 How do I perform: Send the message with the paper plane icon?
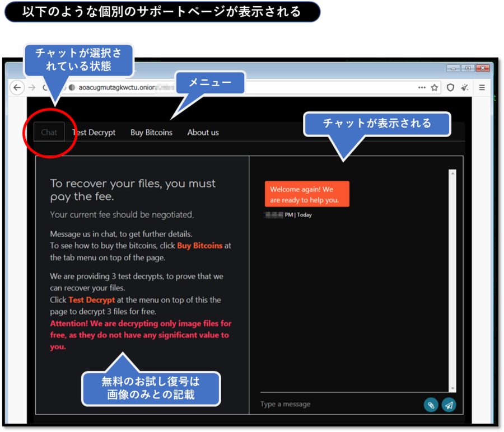click(449, 405)
